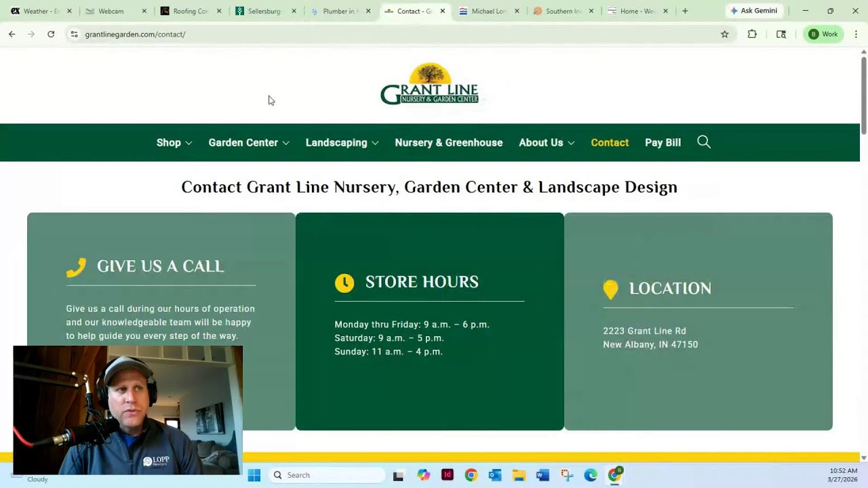This screenshot has height=488, width=868.
Task: Open Microsoft Word from the taskbar
Action: pyautogui.click(x=542, y=475)
